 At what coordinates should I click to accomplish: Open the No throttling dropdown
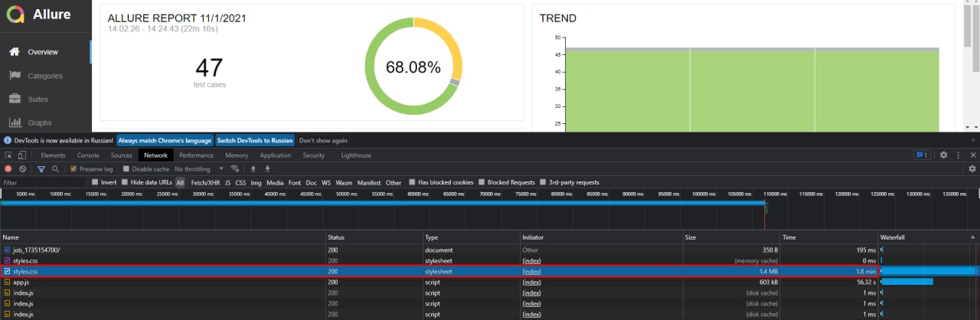pos(199,168)
